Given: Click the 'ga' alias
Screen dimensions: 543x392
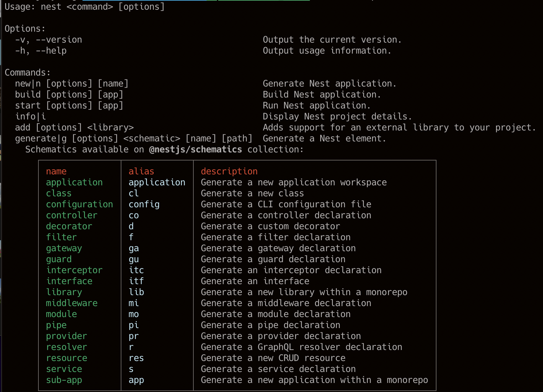Looking at the screenshot, I should [x=134, y=248].
